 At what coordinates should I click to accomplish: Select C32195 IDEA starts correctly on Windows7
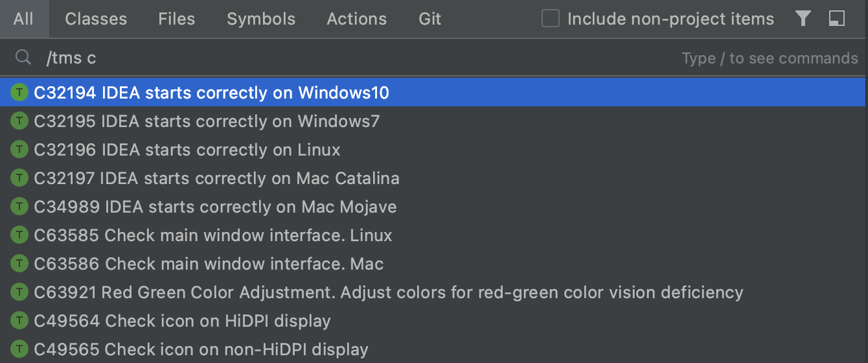434,121
